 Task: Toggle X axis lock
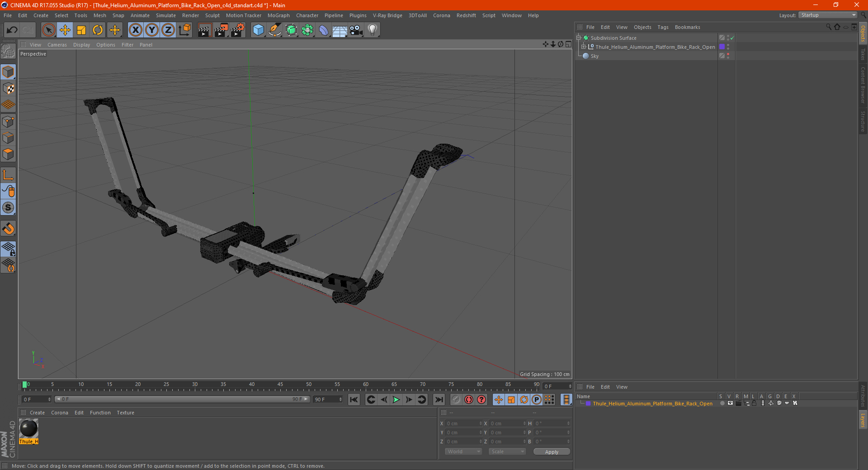click(x=135, y=30)
